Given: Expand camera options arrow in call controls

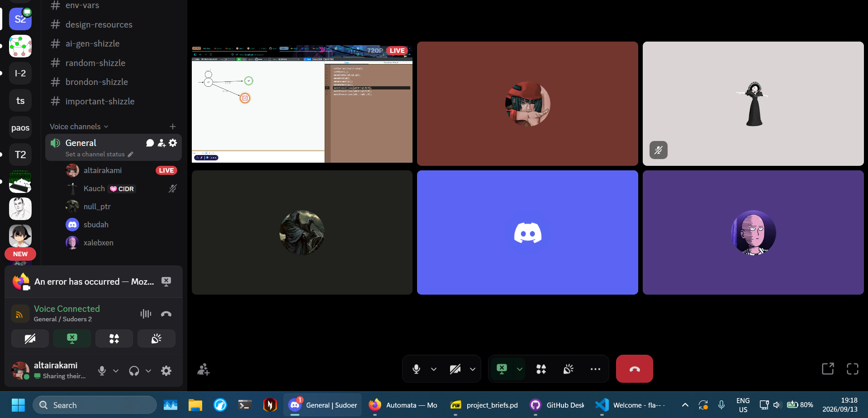Looking at the screenshot, I should (473, 369).
